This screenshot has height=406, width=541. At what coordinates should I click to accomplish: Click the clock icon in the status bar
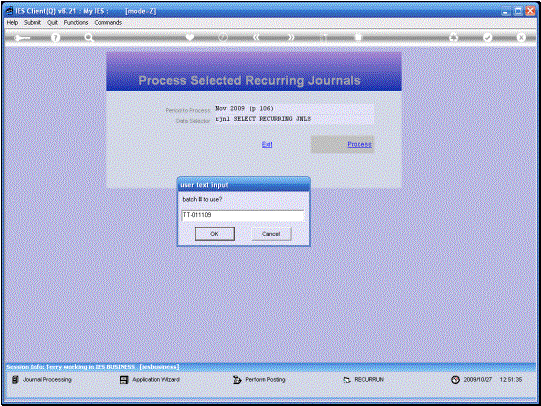(455, 379)
